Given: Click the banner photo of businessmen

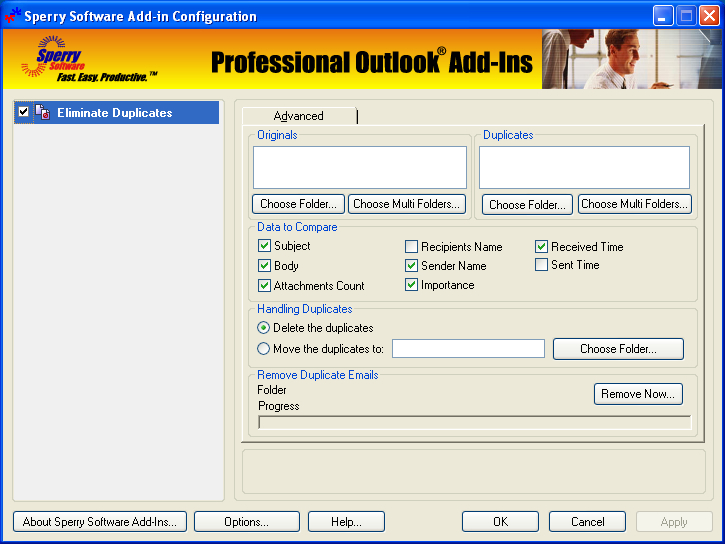Looking at the screenshot, I should (631, 59).
